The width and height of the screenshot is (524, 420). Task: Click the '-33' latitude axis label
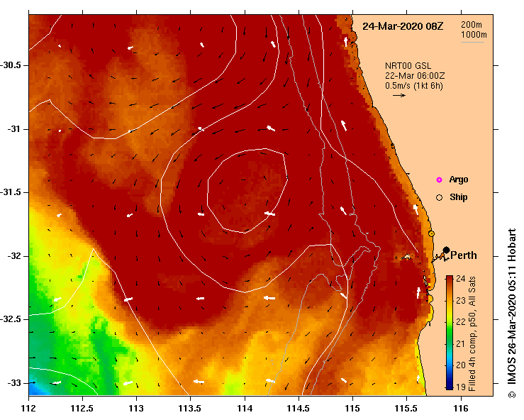13,383
